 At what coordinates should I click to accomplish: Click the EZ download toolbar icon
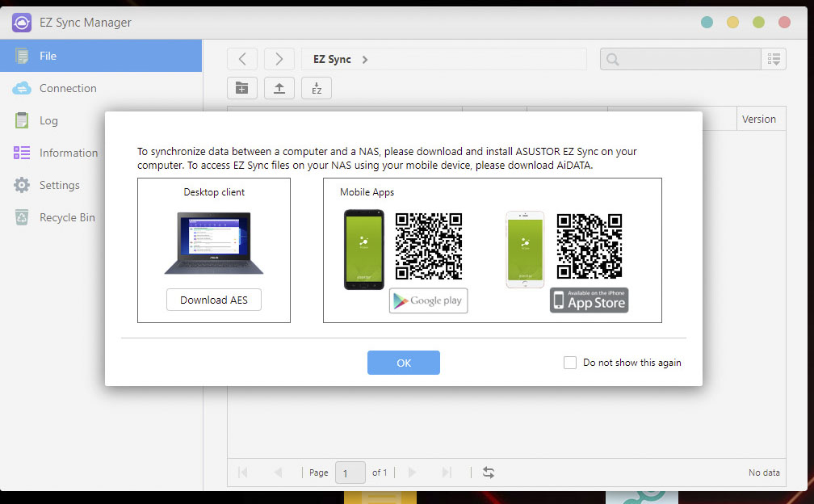(317, 88)
